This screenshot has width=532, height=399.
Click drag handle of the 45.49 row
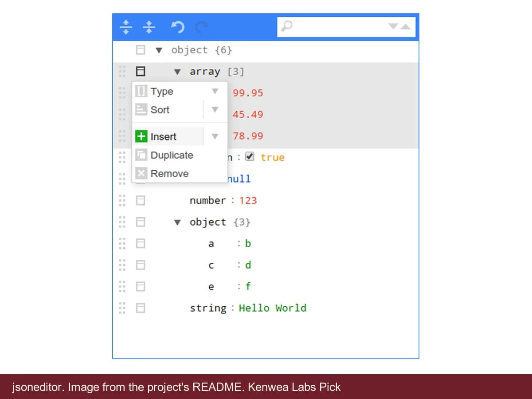(x=122, y=114)
